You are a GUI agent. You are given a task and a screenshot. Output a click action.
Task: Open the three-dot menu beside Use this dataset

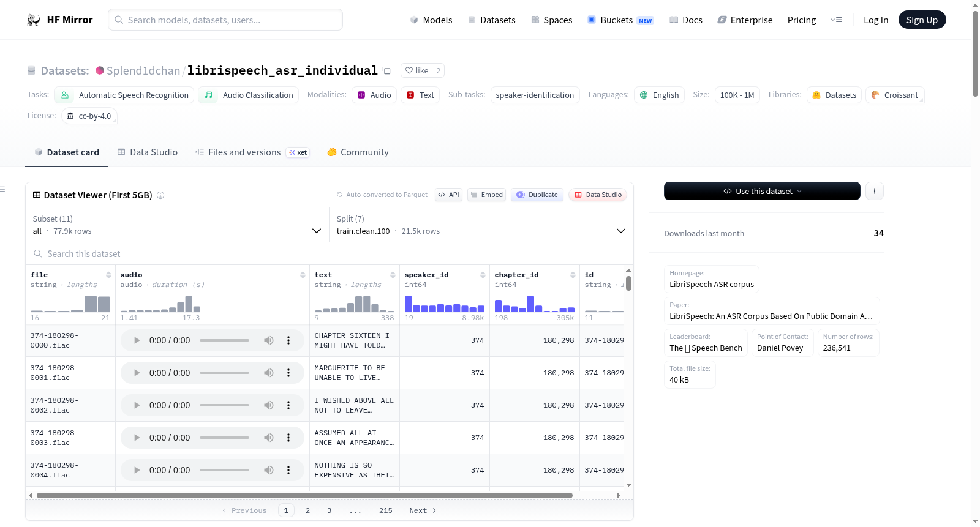point(875,191)
